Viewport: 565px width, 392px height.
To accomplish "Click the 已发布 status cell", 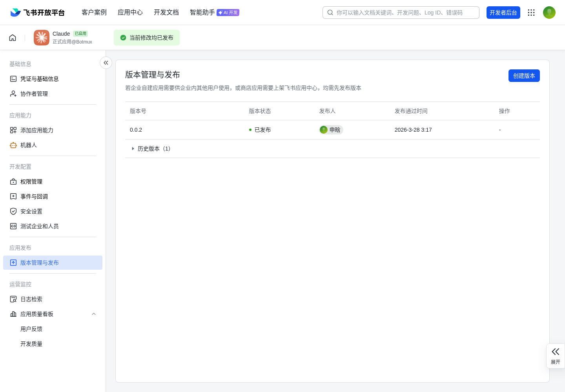I will pyautogui.click(x=260, y=130).
